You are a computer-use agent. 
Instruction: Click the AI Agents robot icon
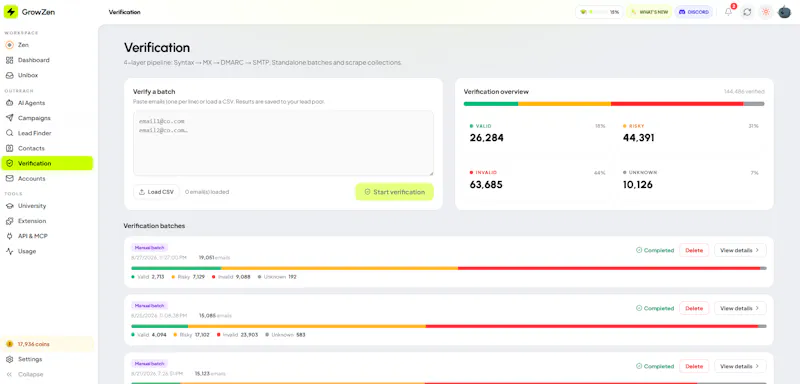pos(9,103)
